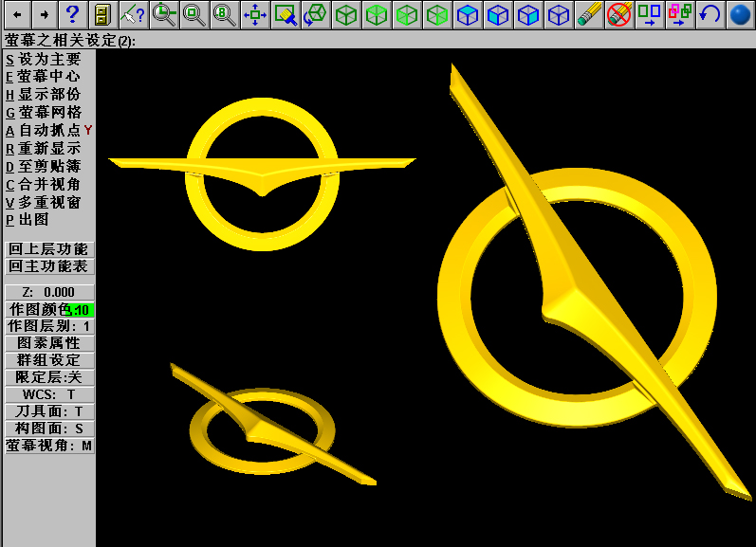Undo last action with curved arrow icon
Image resolution: width=756 pixels, height=547 pixels.
click(710, 14)
